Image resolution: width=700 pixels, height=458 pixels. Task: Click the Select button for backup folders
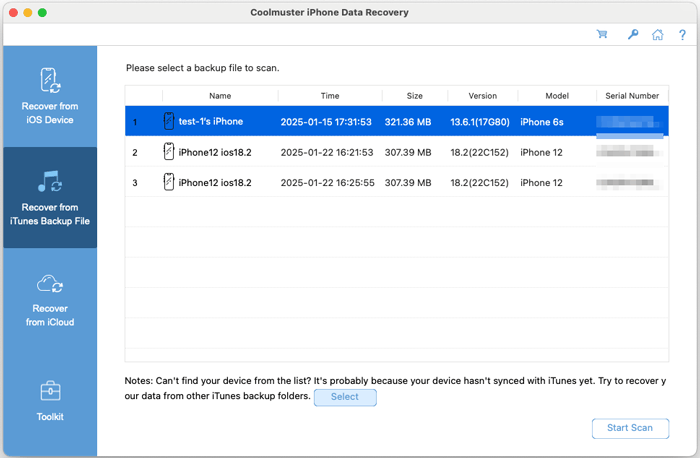[345, 397]
